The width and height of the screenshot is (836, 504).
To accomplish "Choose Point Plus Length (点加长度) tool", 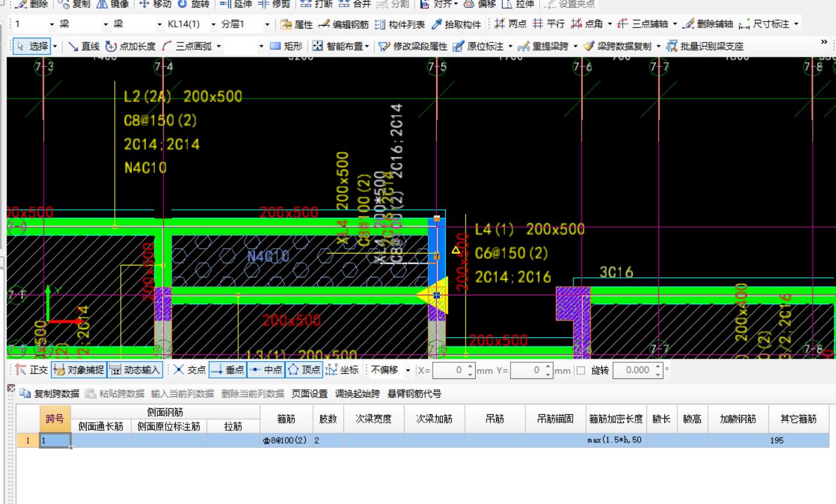I will (x=130, y=46).
